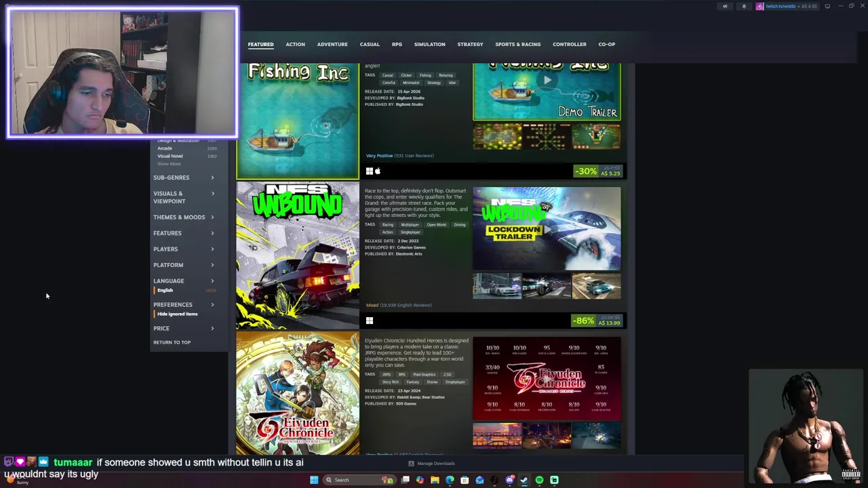Open NFS Unbound capsule artwork
868x488 pixels.
pyautogui.click(x=298, y=256)
